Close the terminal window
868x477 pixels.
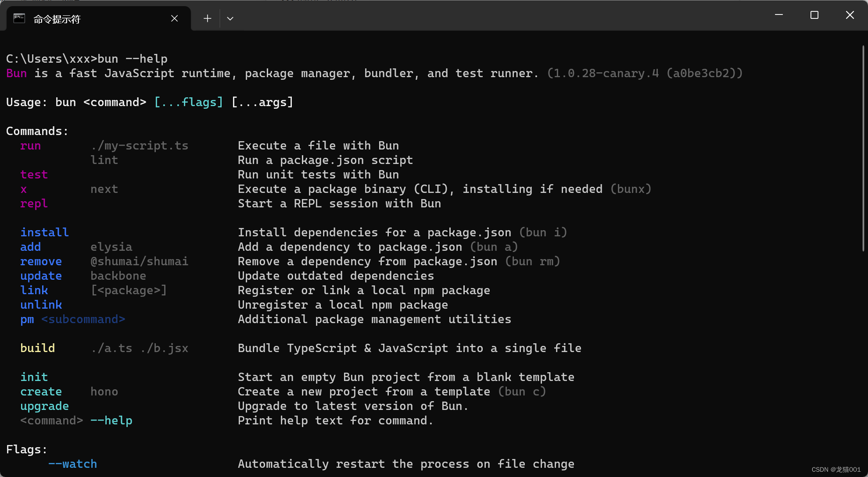pos(850,15)
